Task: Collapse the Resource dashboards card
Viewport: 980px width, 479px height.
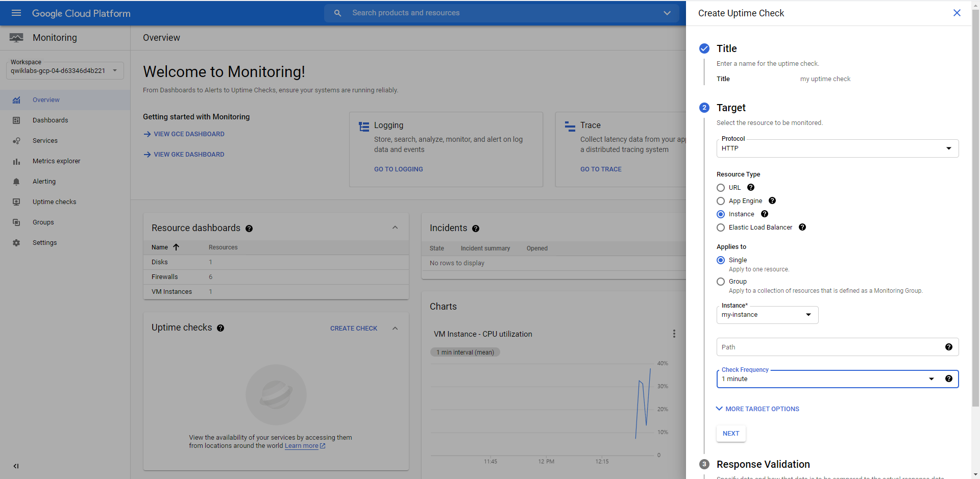Action: 395,228
